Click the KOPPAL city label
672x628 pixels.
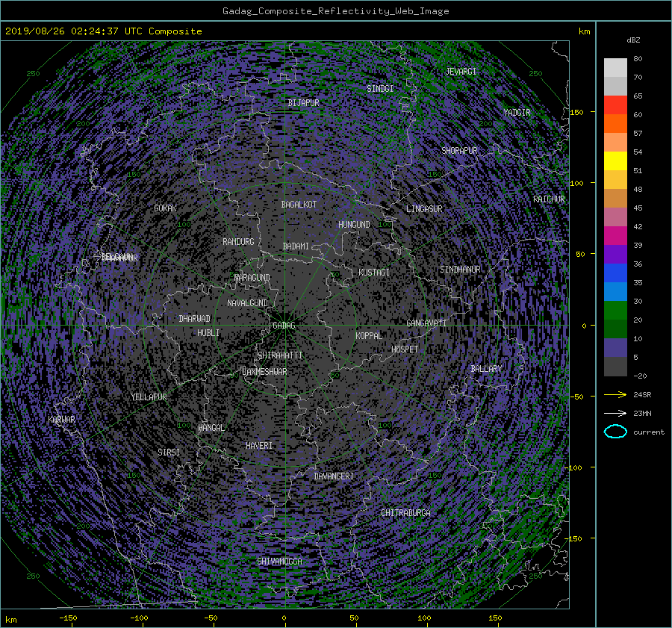pyautogui.click(x=369, y=335)
